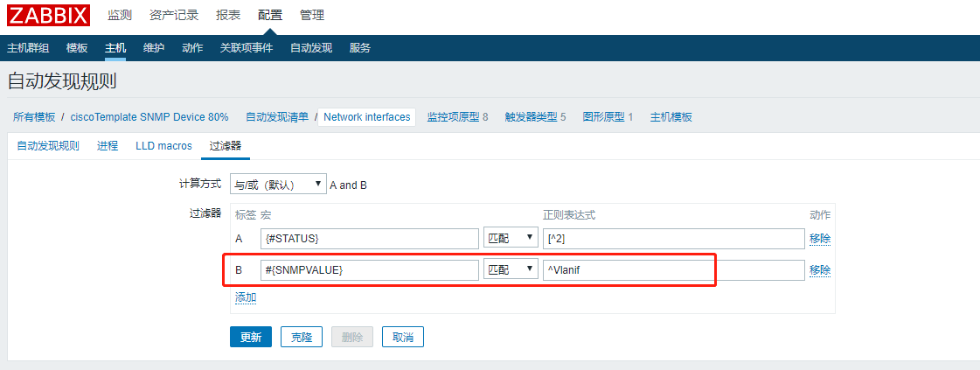Click the 取消 button
Viewport: 980px width, 370px height.
pyautogui.click(x=402, y=337)
